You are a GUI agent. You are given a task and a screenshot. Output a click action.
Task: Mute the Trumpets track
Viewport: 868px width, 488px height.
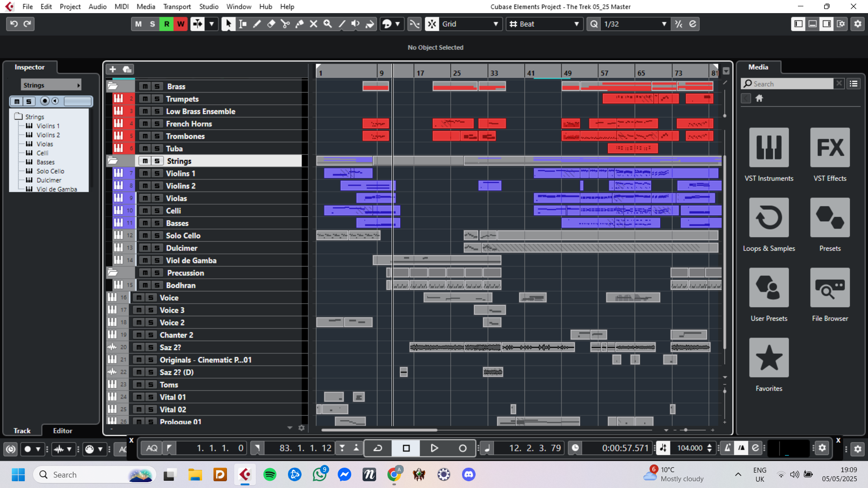[145, 99]
